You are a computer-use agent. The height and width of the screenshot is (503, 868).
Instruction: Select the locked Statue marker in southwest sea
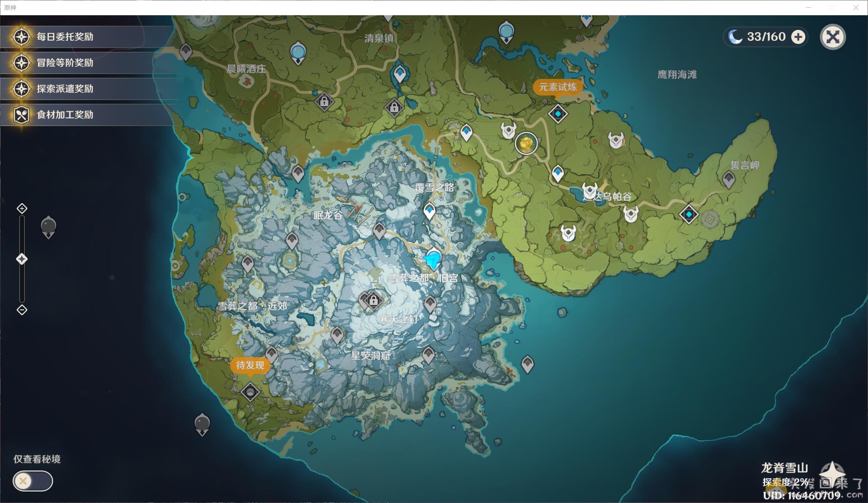[202, 424]
